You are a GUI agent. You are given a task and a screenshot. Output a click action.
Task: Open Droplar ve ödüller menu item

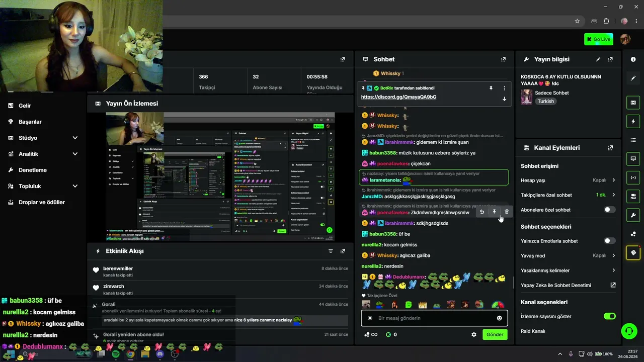click(x=42, y=202)
